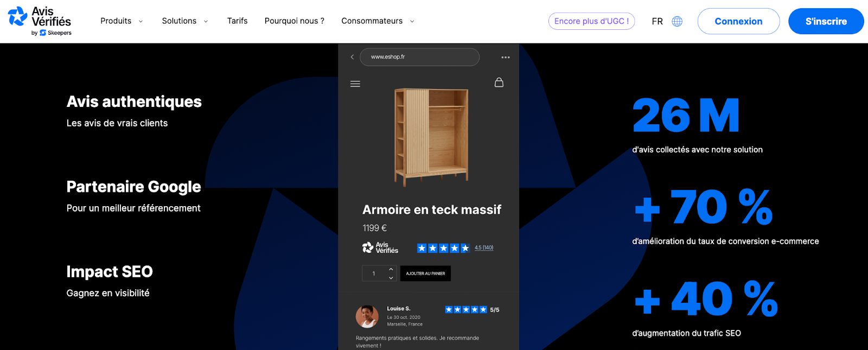Click the 26 M statistic
Image resolution: width=868 pixels, height=350 pixels.
(686, 116)
